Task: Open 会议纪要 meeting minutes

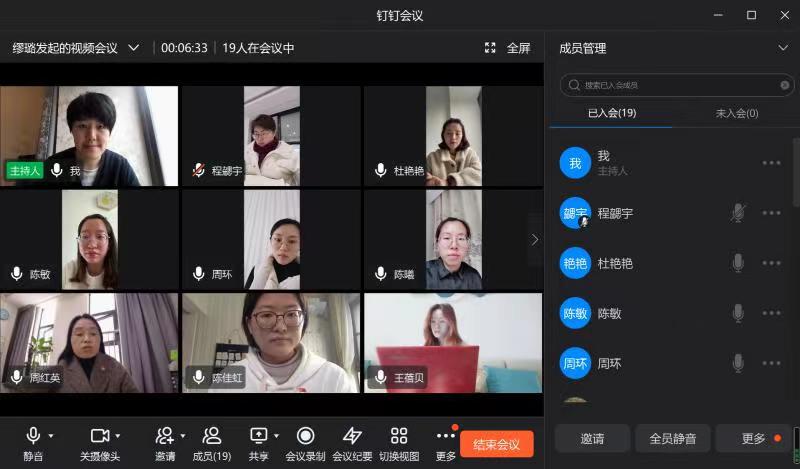Action: click(352, 436)
